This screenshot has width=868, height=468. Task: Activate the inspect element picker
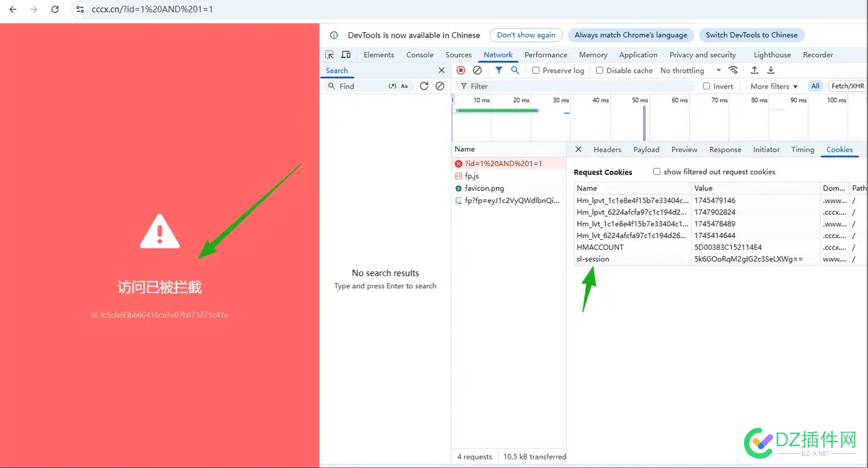click(x=330, y=55)
